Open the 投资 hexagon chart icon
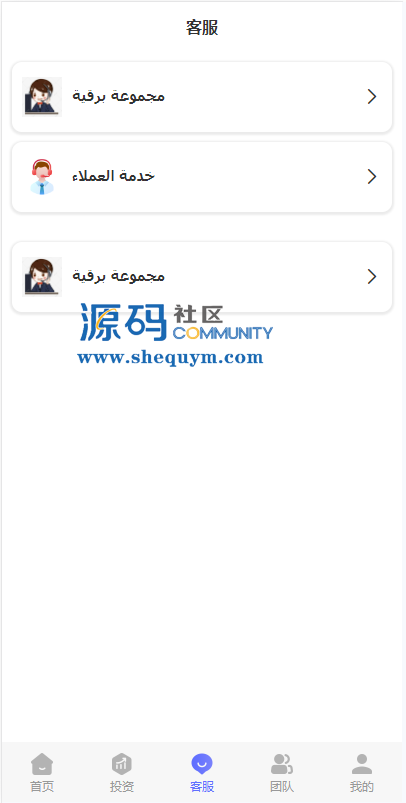The image size is (406, 803). click(x=122, y=764)
